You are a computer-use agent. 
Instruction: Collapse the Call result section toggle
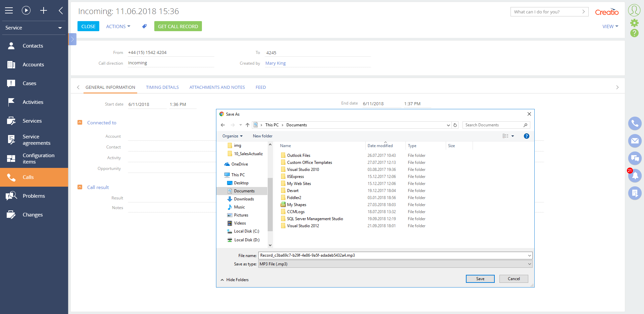80,187
